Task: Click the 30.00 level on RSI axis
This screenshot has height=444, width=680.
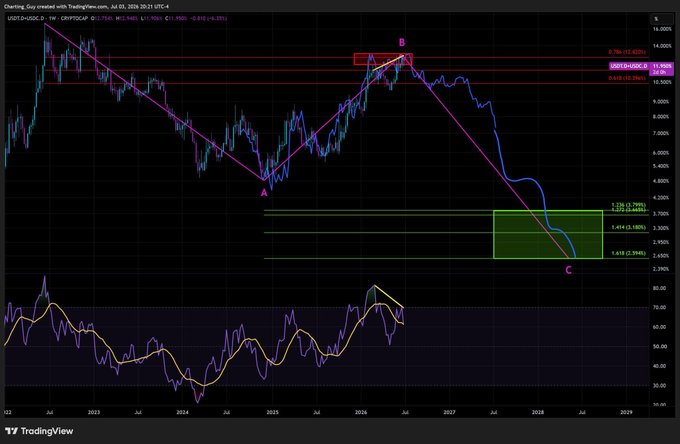Action: click(660, 385)
